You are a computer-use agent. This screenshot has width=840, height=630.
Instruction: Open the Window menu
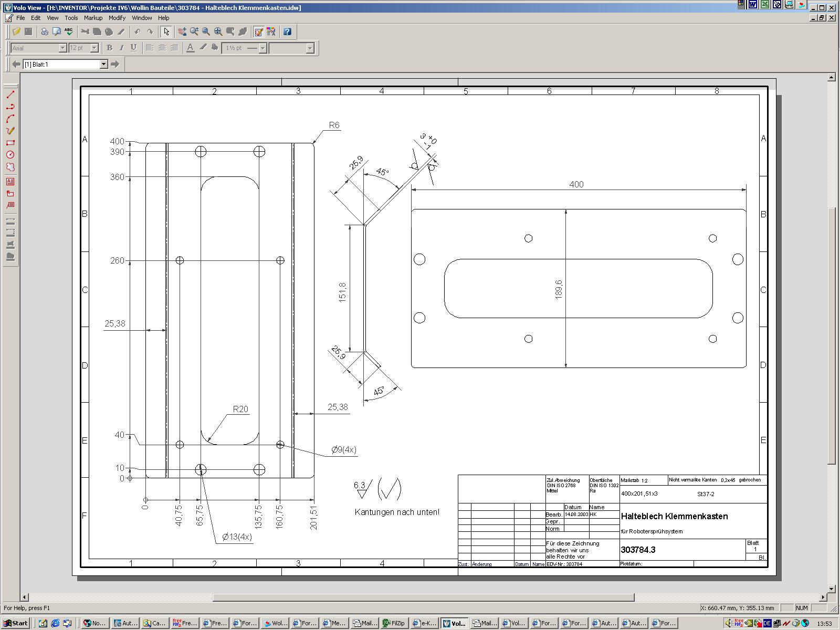point(142,18)
